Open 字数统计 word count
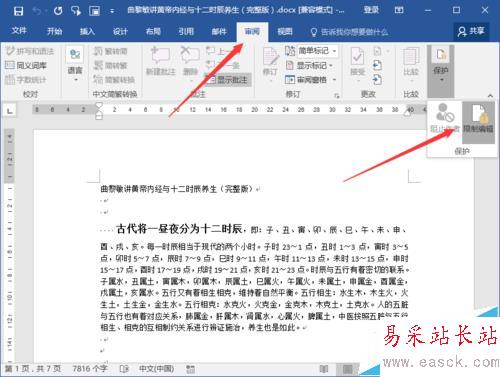This screenshot has height=377, width=500. pos(26,79)
